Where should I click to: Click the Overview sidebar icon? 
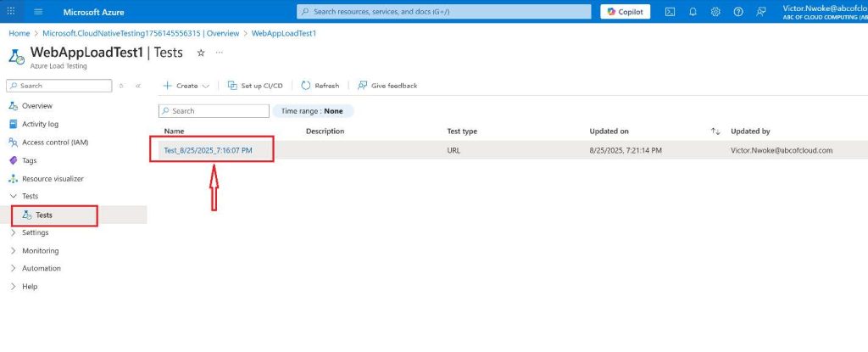14,106
